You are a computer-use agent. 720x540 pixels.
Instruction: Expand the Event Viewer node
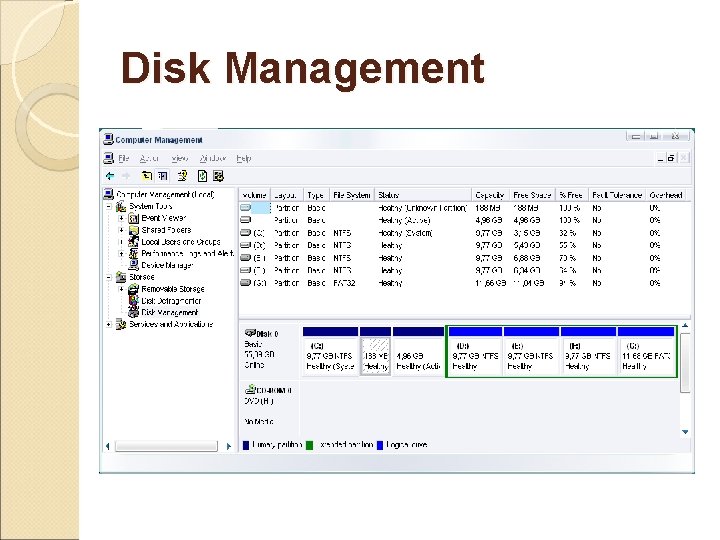(121, 218)
